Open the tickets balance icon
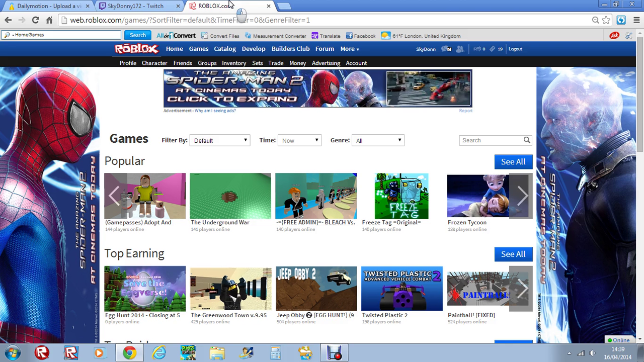The width and height of the screenshot is (644, 362). click(493, 49)
